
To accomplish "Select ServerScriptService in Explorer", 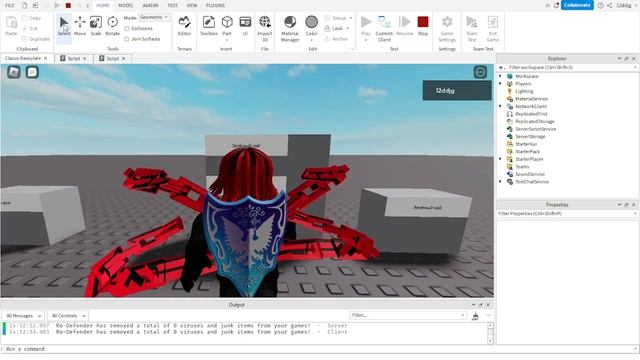I will coord(535,129).
